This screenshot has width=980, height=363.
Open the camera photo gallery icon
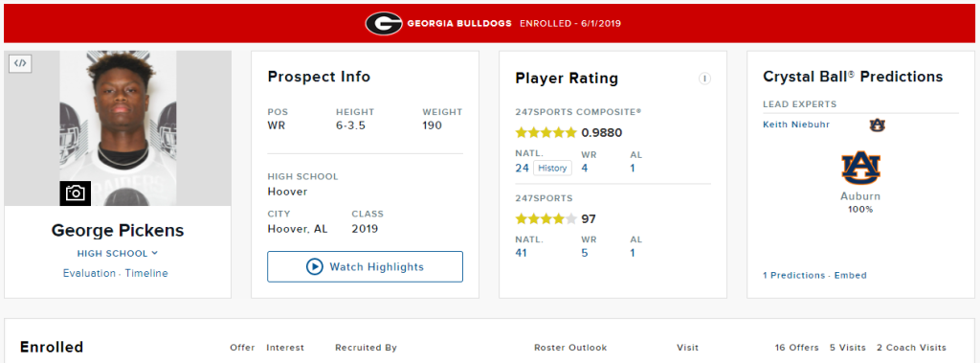[76, 193]
